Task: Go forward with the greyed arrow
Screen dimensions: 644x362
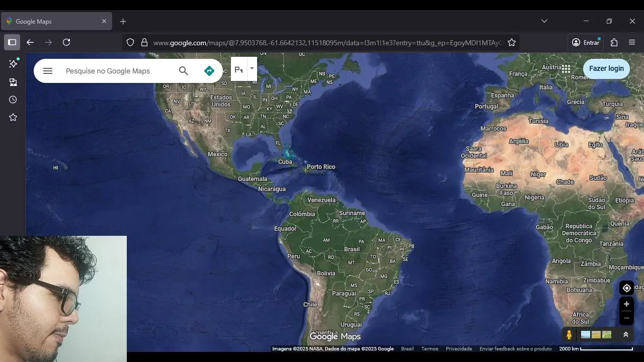Action: 48,42
